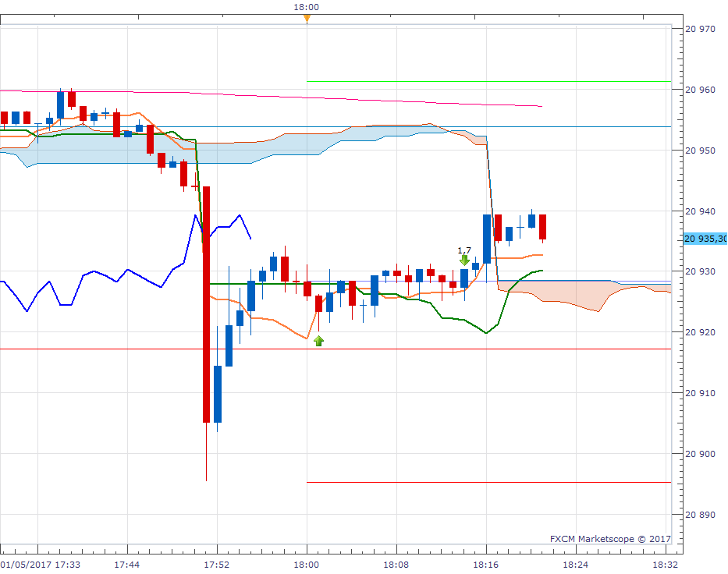Select the bright green horizontal line near 20 960

click(489, 82)
